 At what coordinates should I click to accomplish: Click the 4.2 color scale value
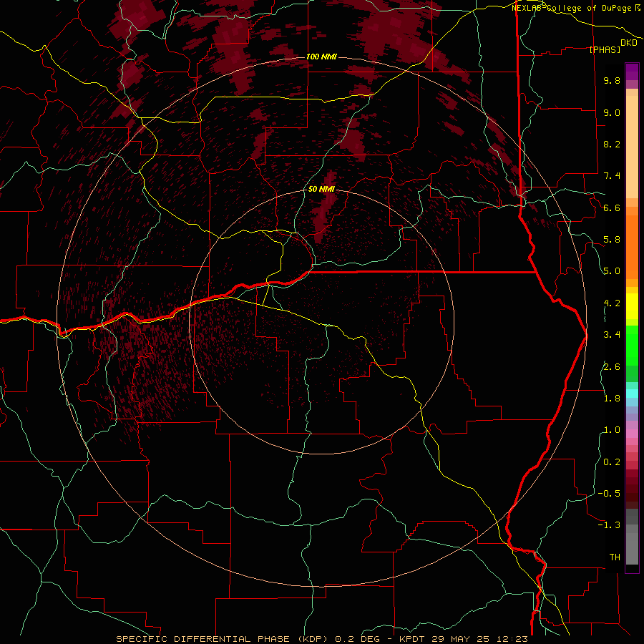(x=612, y=303)
